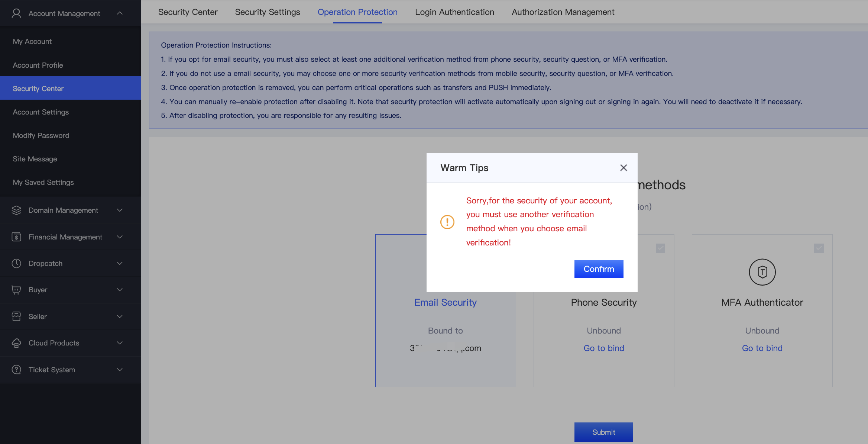The image size is (868, 444).
Task: Close the Warm Tips dialog
Action: 624,168
